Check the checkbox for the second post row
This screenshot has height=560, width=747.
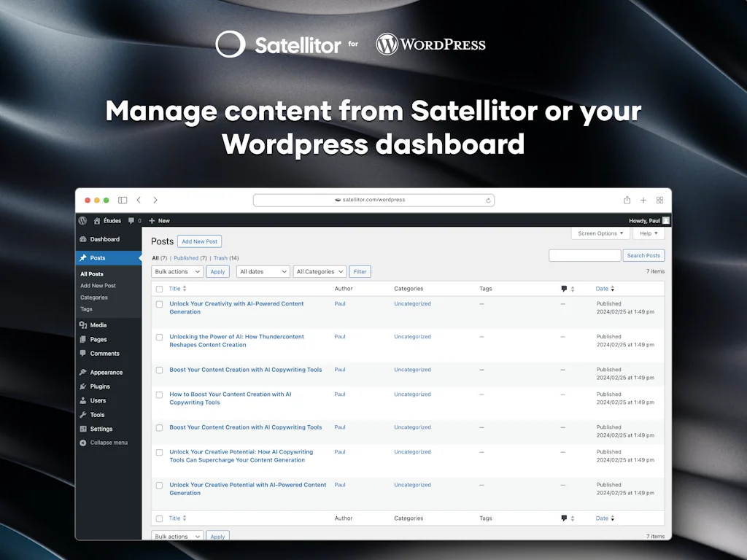point(159,337)
